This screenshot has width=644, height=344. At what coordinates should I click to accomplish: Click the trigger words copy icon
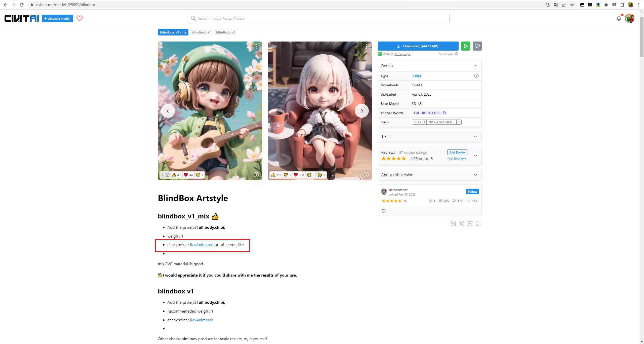pos(444,112)
